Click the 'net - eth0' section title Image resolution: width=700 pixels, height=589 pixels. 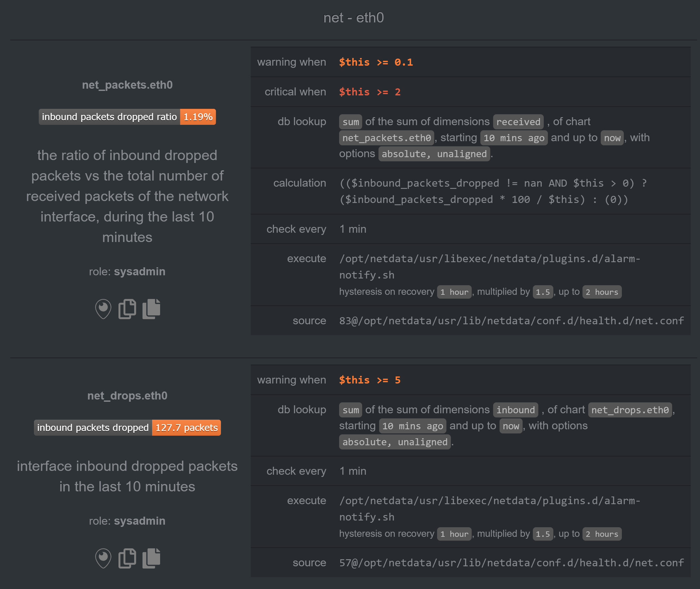click(353, 18)
